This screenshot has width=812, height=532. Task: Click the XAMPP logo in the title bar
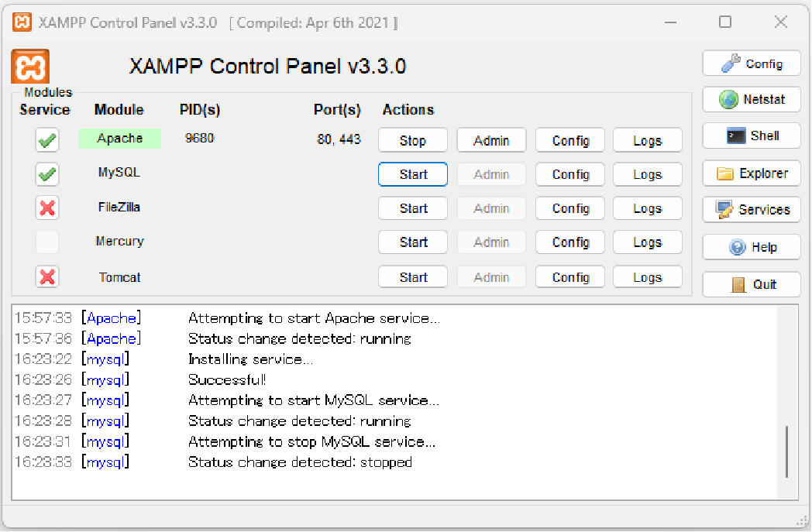22,22
